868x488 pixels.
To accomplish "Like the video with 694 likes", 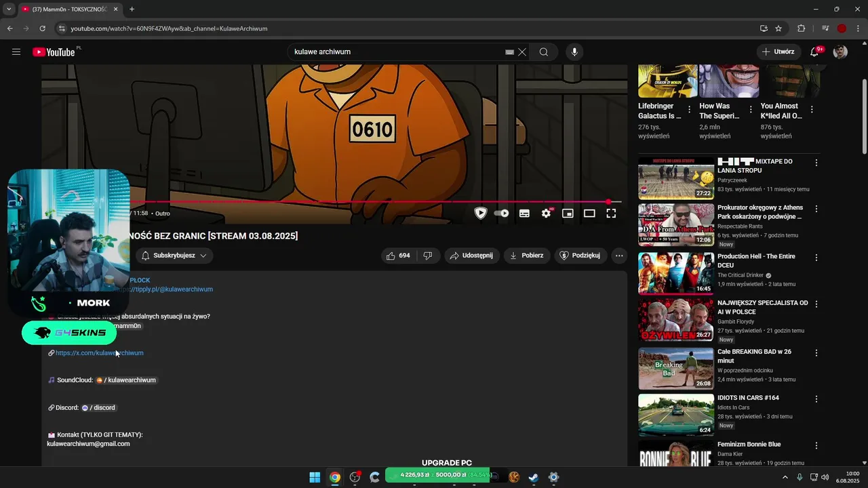I will 398,256.
